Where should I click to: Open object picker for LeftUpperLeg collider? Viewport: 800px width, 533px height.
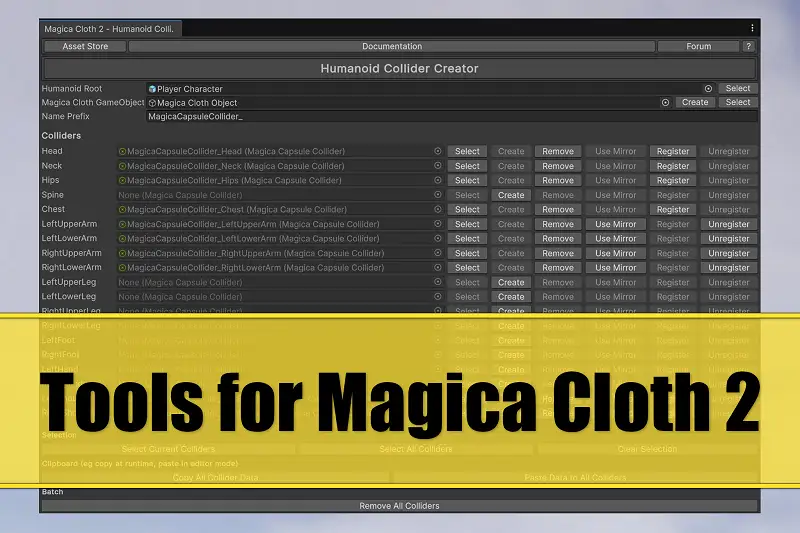(437, 282)
